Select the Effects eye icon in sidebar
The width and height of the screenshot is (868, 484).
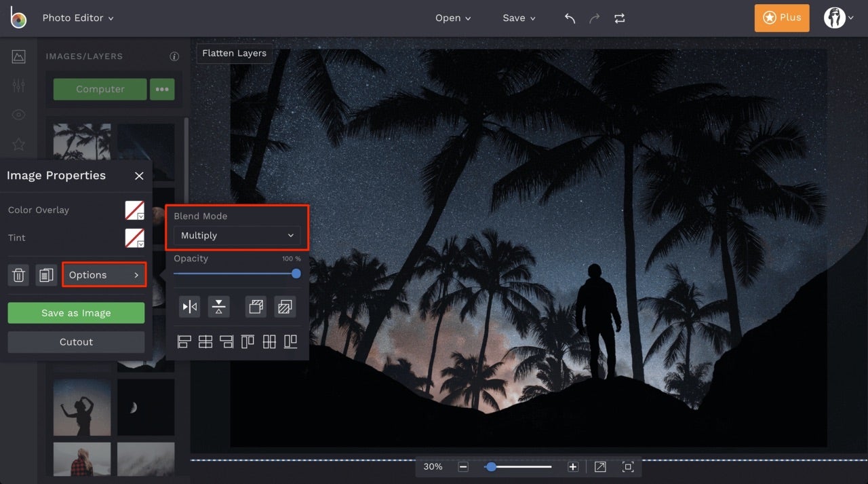click(x=18, y=115)
